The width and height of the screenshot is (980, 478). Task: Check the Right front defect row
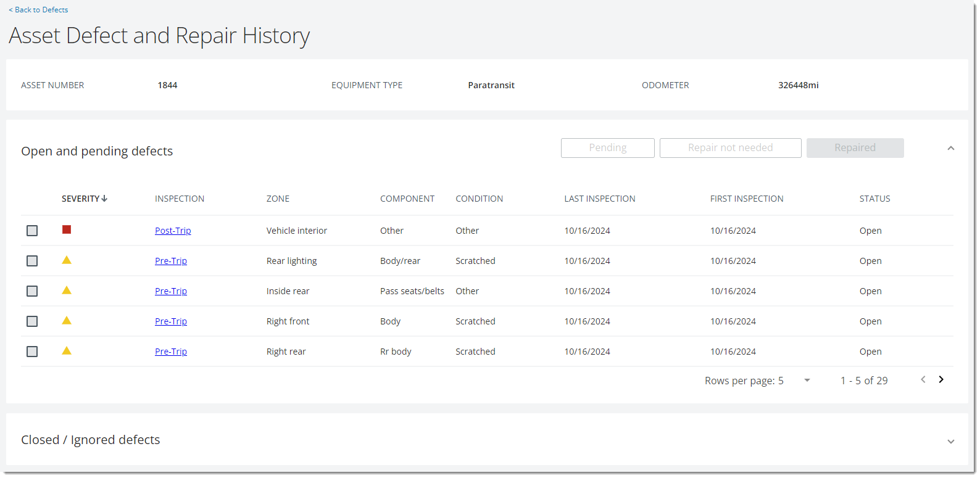pyautogui.click(x=32, y=321)
